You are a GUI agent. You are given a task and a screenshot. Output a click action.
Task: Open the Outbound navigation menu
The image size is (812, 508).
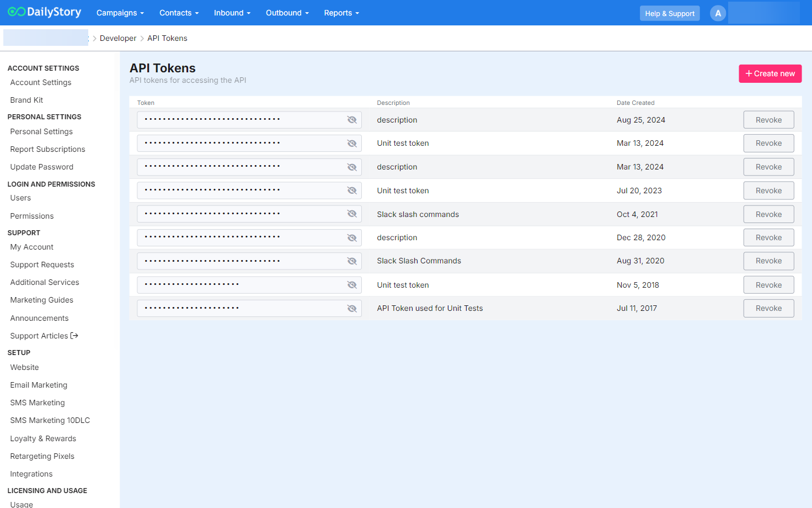(287, 13)
